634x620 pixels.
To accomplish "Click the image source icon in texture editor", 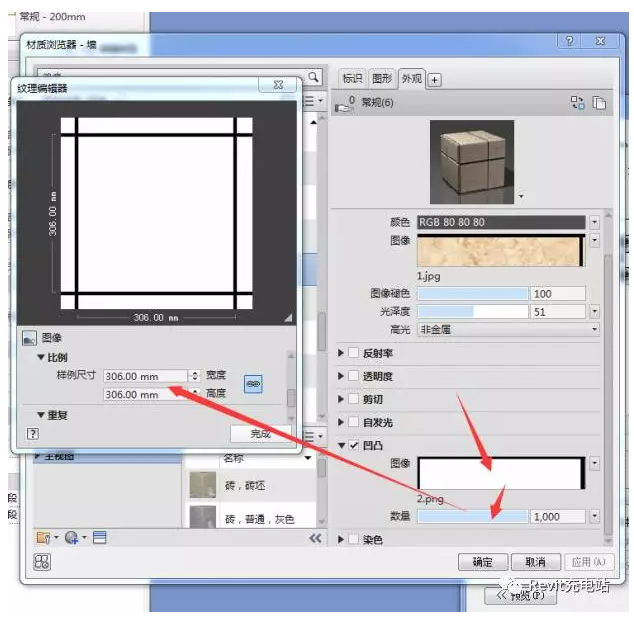I will (x=29, y=338).
